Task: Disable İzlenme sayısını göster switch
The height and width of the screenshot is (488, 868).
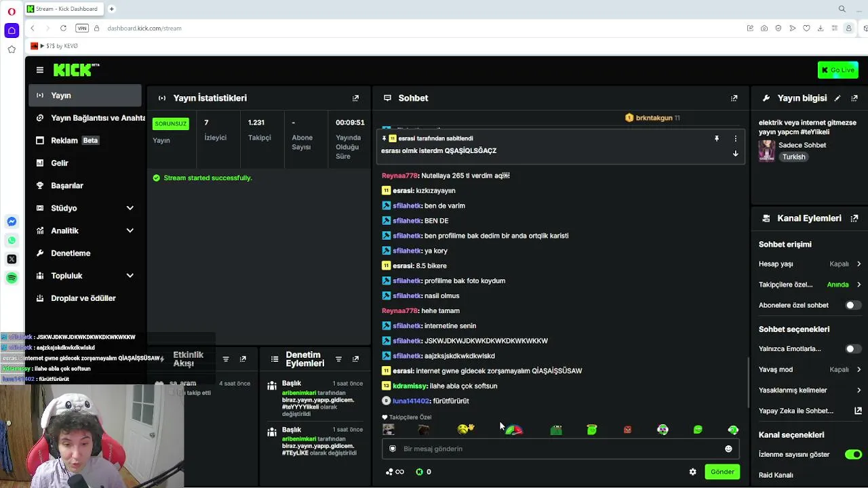Action: tap(853, 454)
